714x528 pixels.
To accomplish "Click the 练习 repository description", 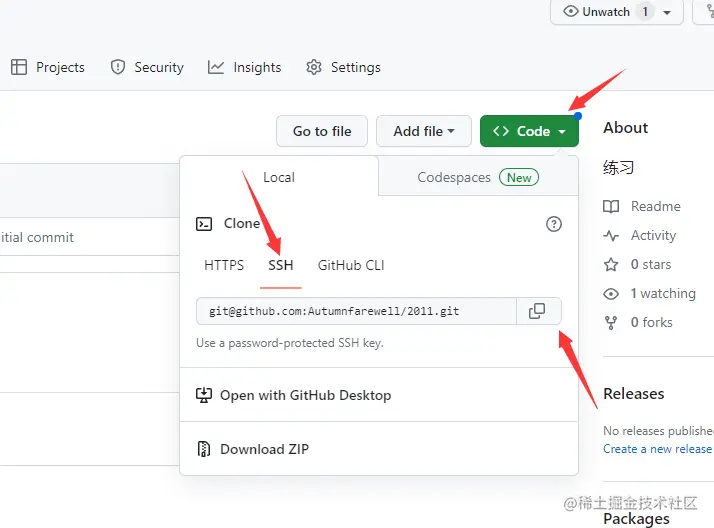I will pos(618,168).
